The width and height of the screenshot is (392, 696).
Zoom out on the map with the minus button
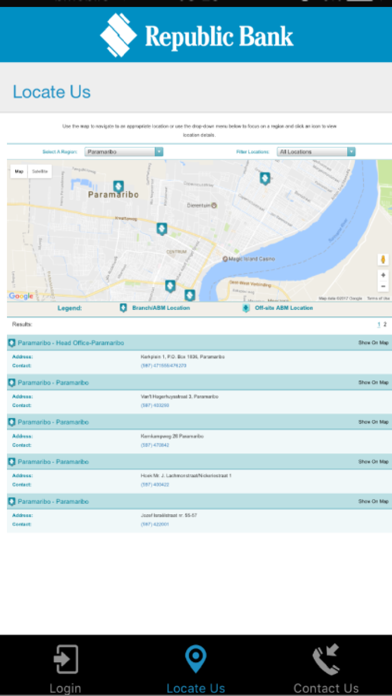click(x=383, y=286)
